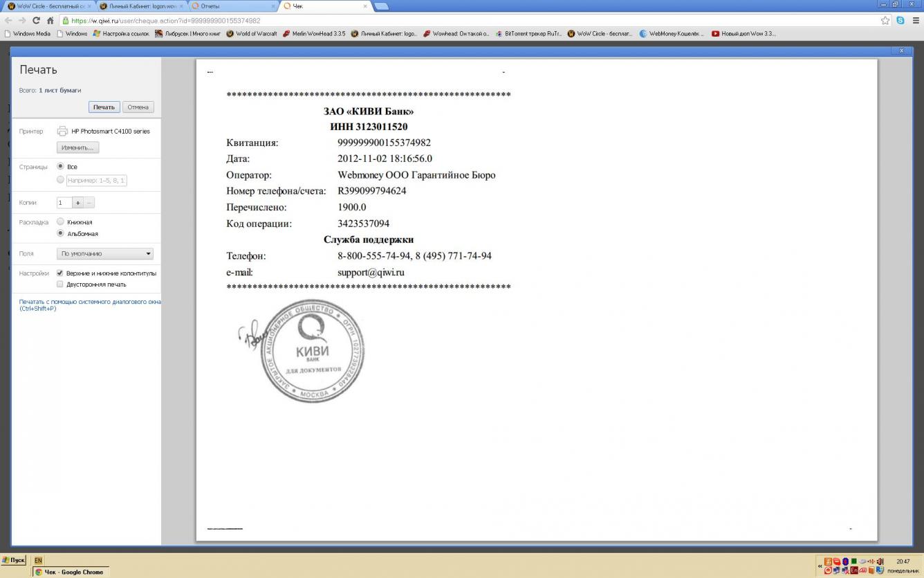Open the Chrome hamburger menu

pos(915,21)
